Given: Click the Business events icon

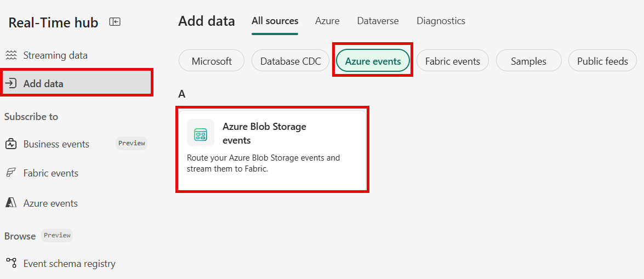Looking at the screenshot, I should coord(11,144).
